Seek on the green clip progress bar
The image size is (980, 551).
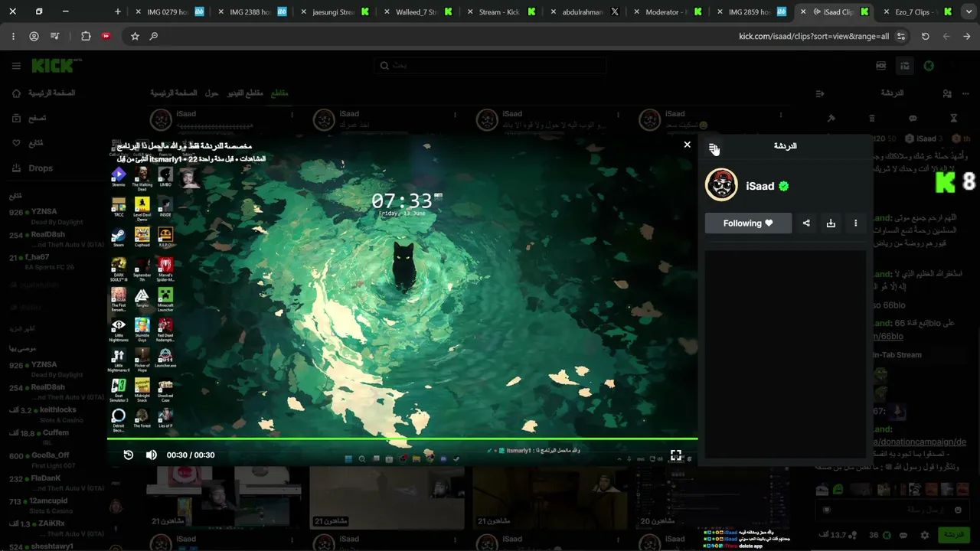[x=403, y=439]
